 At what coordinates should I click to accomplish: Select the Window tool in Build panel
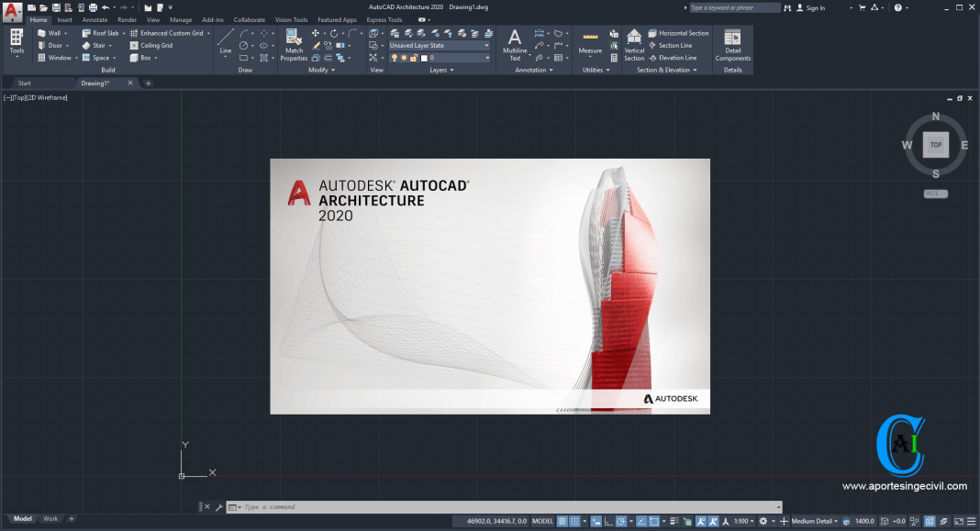click(57, 58)
